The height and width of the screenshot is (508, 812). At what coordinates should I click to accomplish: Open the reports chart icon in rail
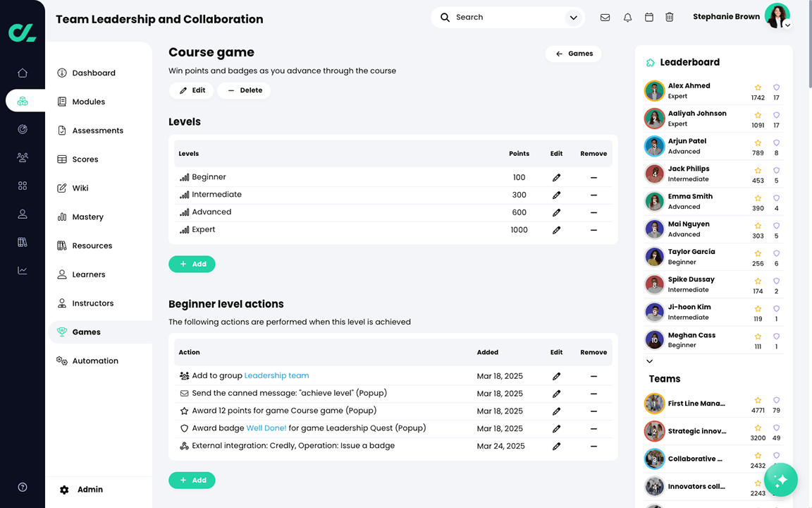pos(23,270)
